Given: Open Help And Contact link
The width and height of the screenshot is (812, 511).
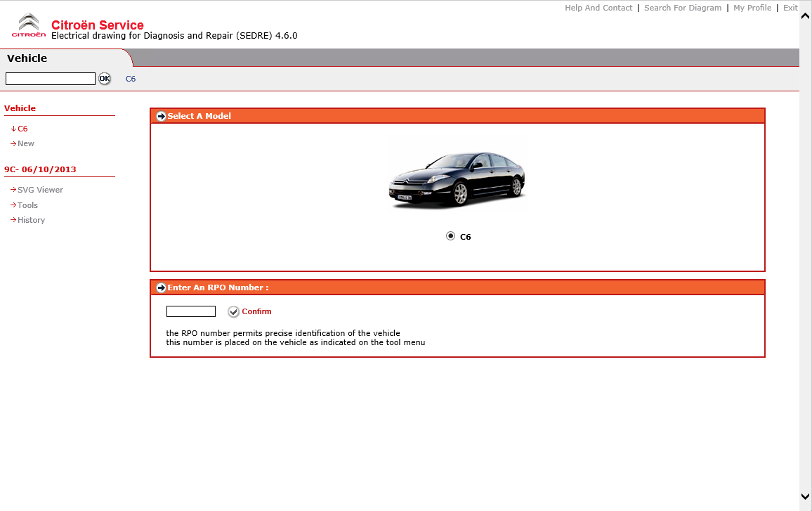Looking at the screenshot, I should pos(598,8).
